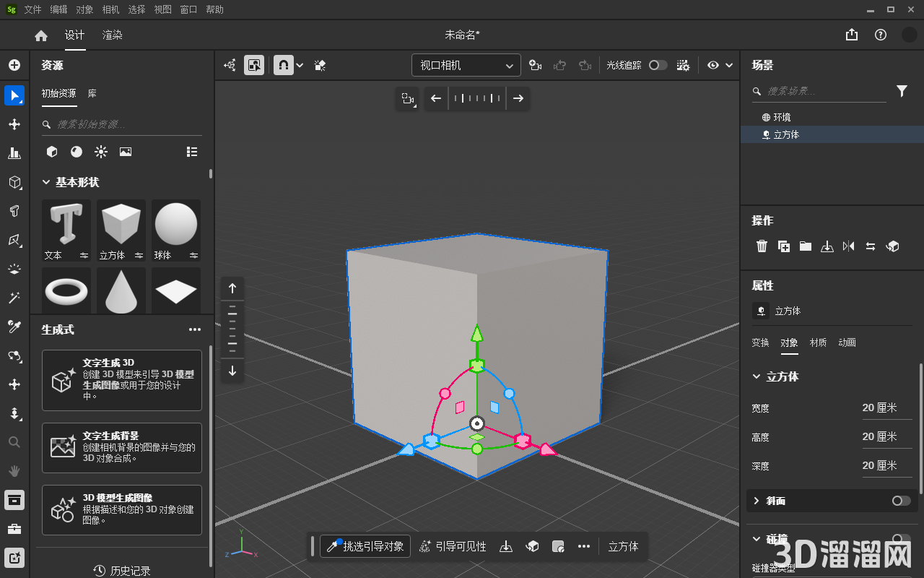Image resolution: width=924 pixels, height=578 pixels.
Task: Toggle 光线追踪 ray tracing on
Action: [658, 64]
